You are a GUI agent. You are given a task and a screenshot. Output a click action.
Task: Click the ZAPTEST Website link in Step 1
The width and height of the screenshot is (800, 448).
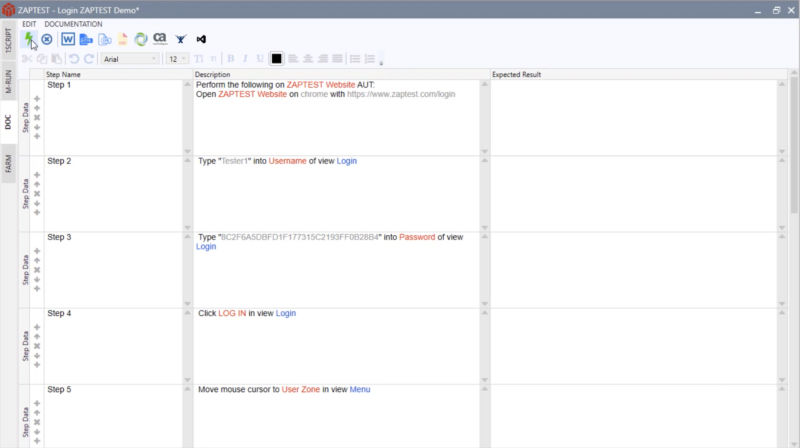point(321,85)
